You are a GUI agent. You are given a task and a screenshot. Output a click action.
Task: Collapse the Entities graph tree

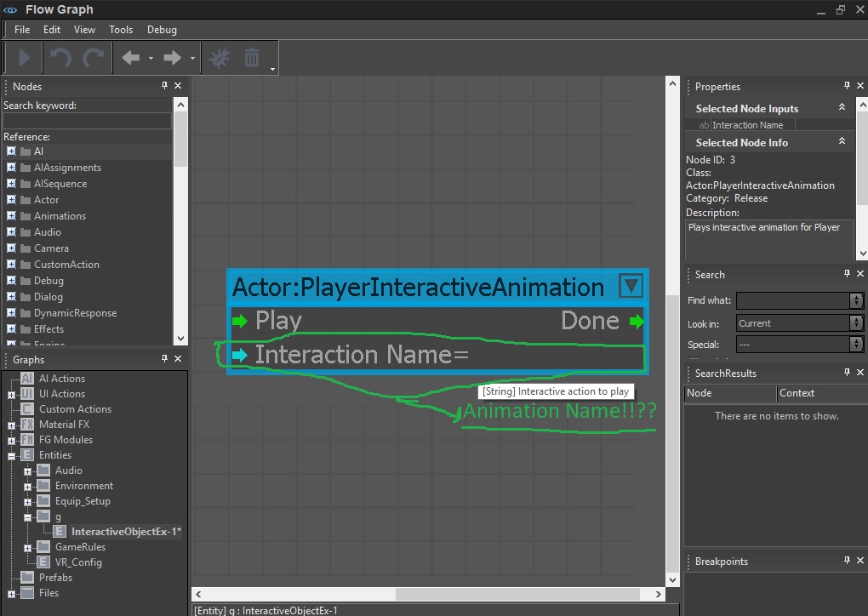coord(11,455)
